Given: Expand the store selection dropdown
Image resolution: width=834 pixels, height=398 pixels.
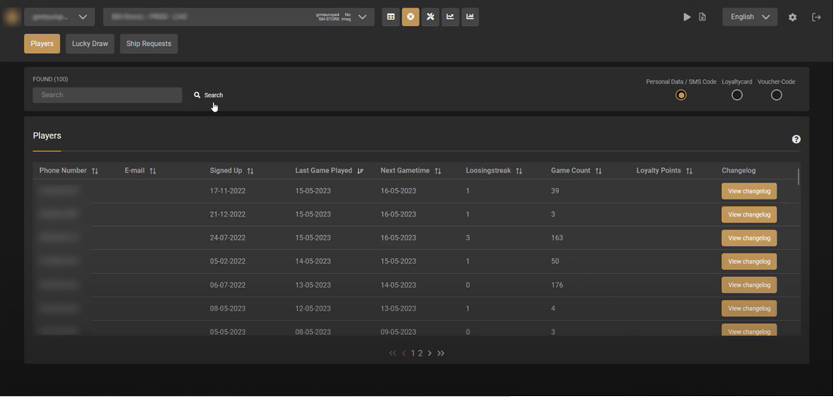Looking at the screenshot, I should tap(239, 17).
